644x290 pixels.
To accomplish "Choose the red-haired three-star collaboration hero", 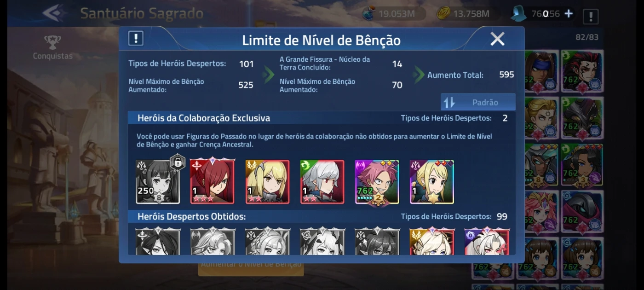I will pos(213,182).
